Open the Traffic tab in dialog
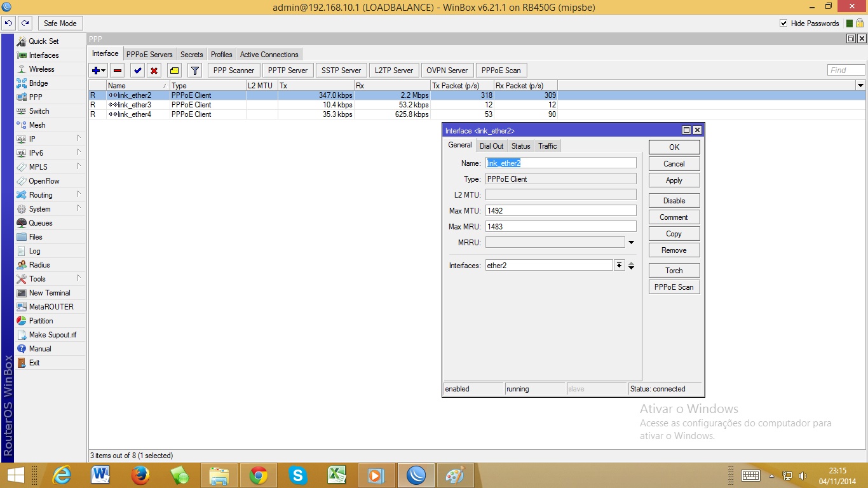 point(548,146)
